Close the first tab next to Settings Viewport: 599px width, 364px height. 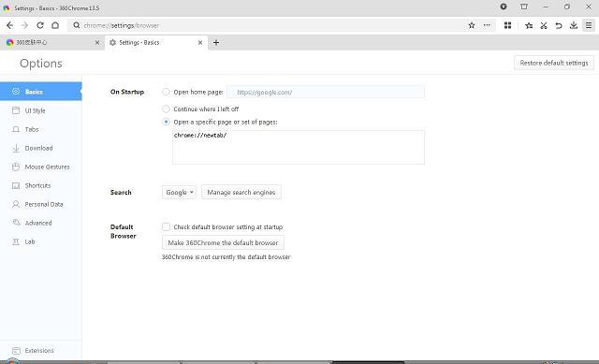click(97, 43)
